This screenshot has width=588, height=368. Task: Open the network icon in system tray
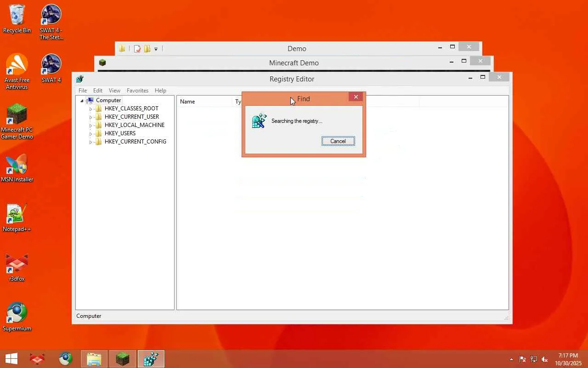coord(534,359)
